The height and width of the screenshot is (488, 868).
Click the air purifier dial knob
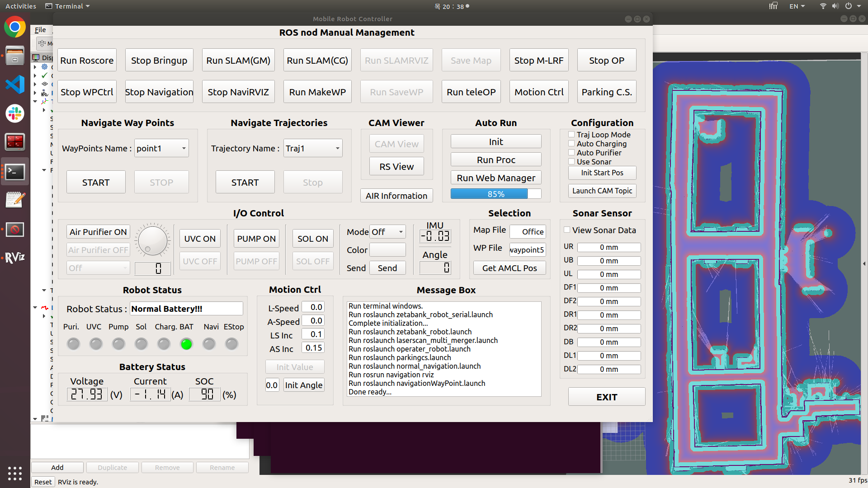(x=152, y=240)
